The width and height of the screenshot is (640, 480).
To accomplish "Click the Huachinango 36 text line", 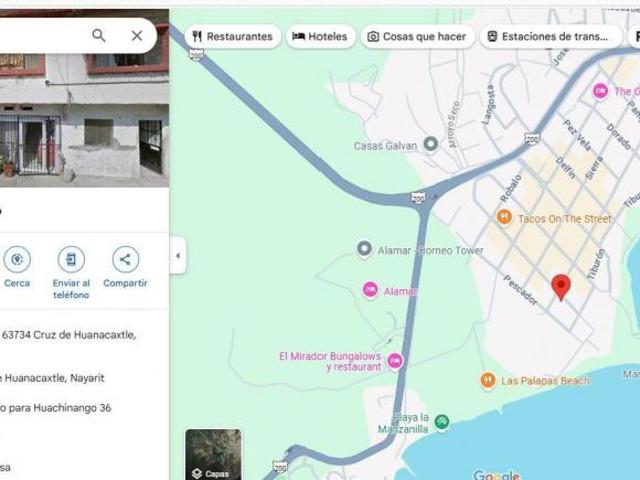I will tap(56, 408).
